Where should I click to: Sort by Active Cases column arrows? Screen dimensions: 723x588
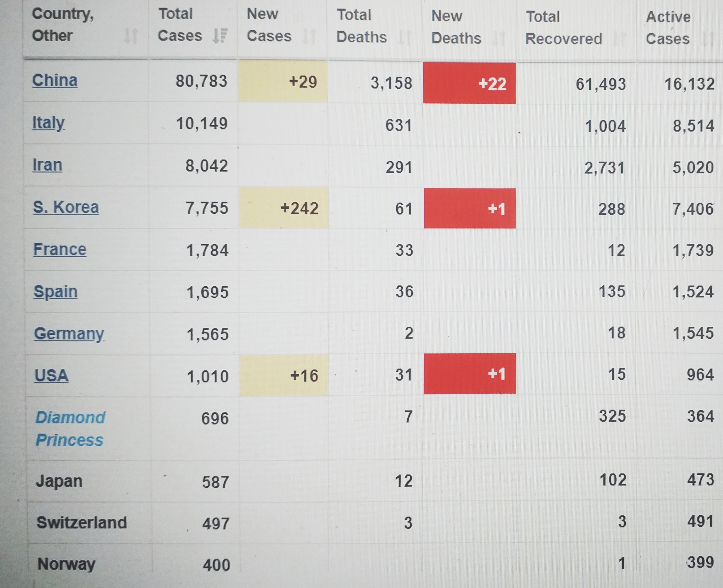[x=708, y=39]
